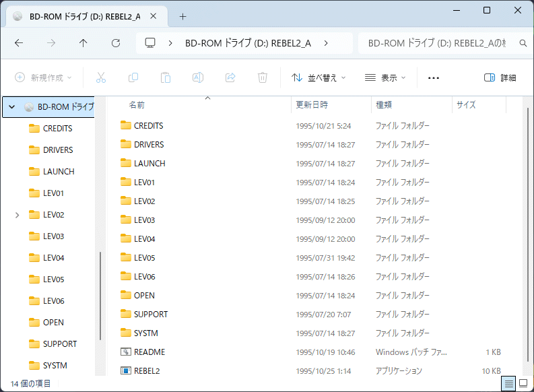Select LEV03 folder name in file list
534x392 pixels.
click(144, 220)
